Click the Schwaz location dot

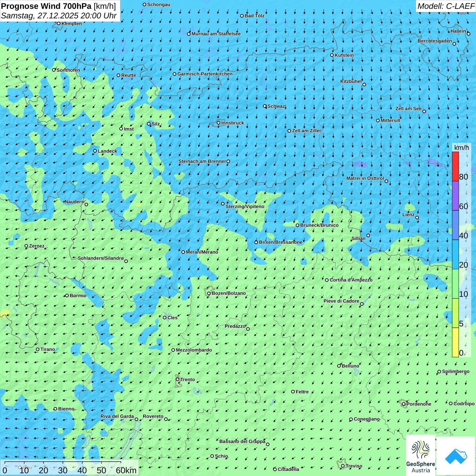click(x=265, y=106)
